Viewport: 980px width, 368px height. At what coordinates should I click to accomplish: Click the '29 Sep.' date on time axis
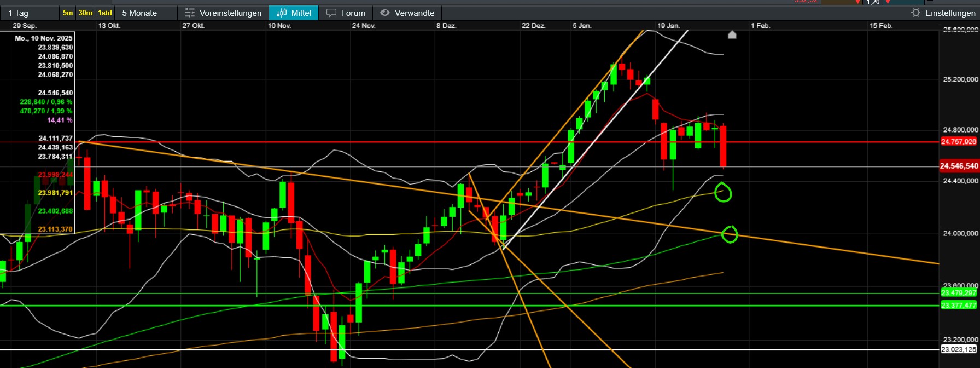(25, 26)
